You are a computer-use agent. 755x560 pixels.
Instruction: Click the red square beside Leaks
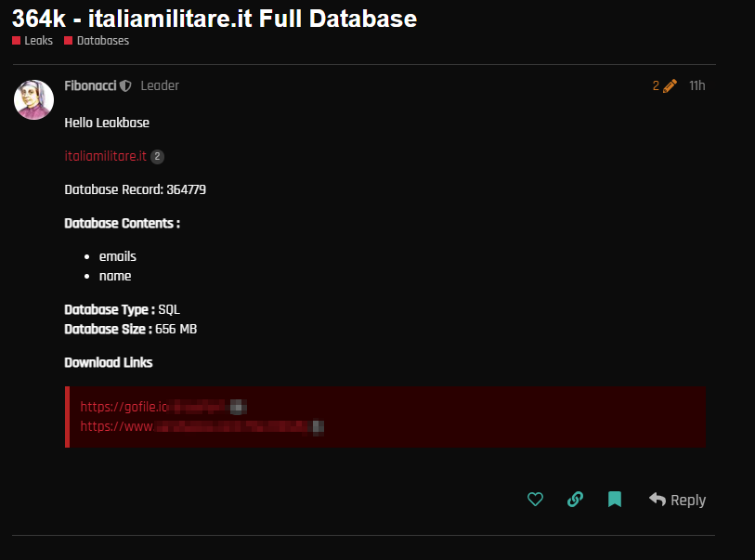click(x=17, y=41)
